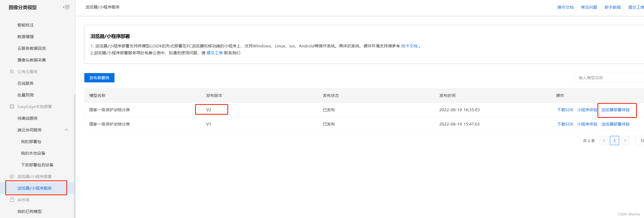Click 下载SDK for the V2 row
Viewport: 644px width, 218px height.
click(x=565, y=110)
